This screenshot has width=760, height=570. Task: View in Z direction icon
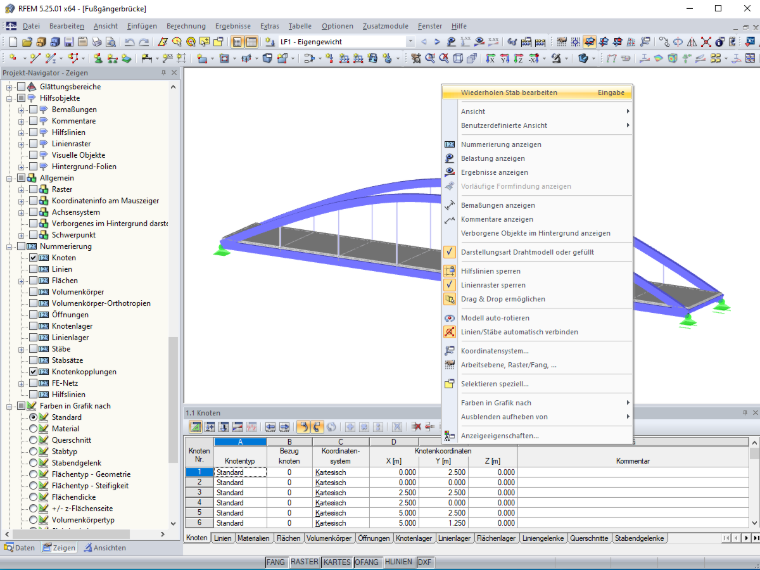[519, 59]
